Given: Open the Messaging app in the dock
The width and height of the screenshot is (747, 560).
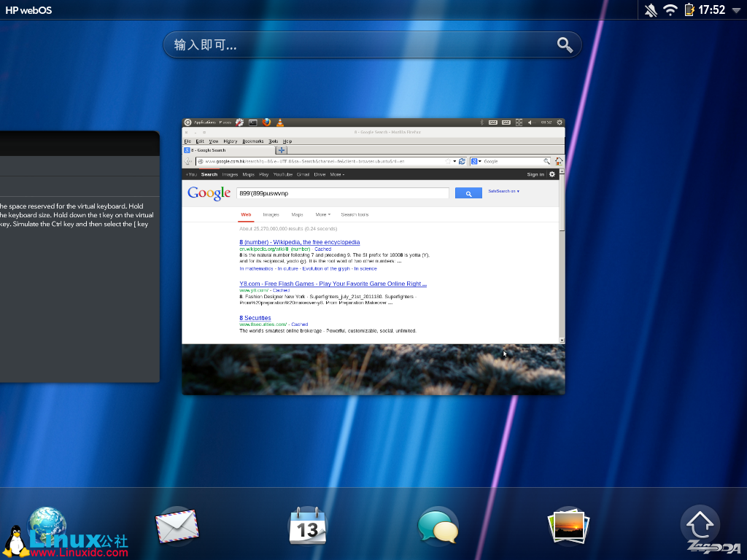Looking at the screenshot, I should [438, 526].
